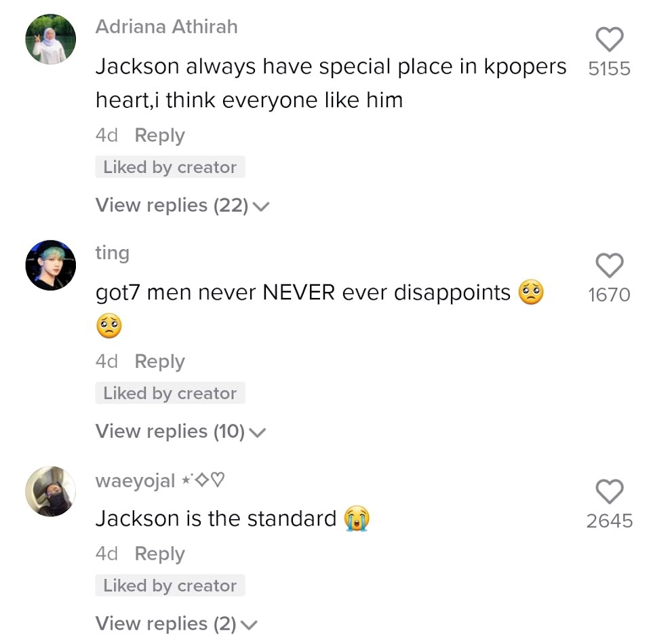Open the Adriana Athirah username link

167,26
